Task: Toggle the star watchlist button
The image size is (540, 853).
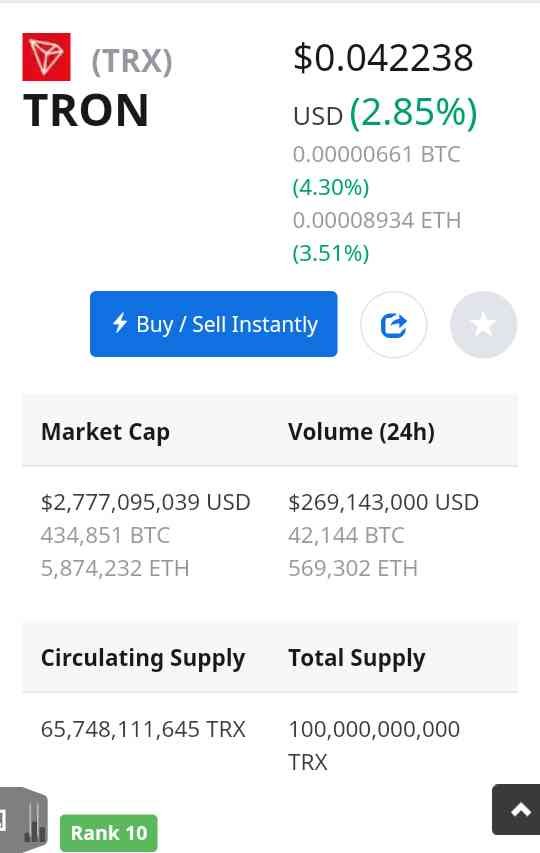Action: coord(483,325)
